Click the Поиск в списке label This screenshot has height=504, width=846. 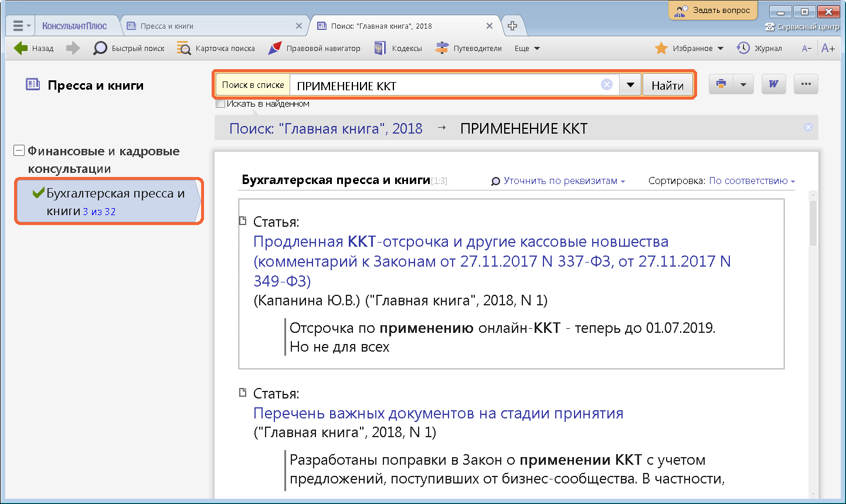click(x=253, y=85)
